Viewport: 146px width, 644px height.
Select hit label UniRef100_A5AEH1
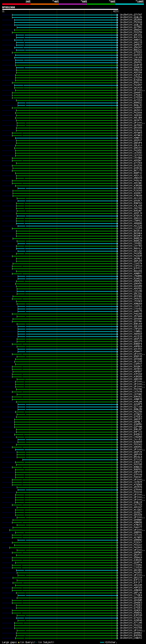(131, 613)
